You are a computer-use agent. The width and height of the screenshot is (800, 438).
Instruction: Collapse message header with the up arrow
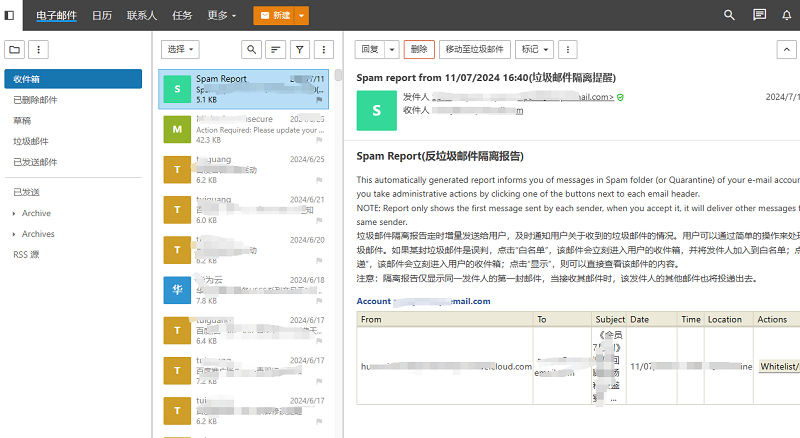(x=786, y=50)
